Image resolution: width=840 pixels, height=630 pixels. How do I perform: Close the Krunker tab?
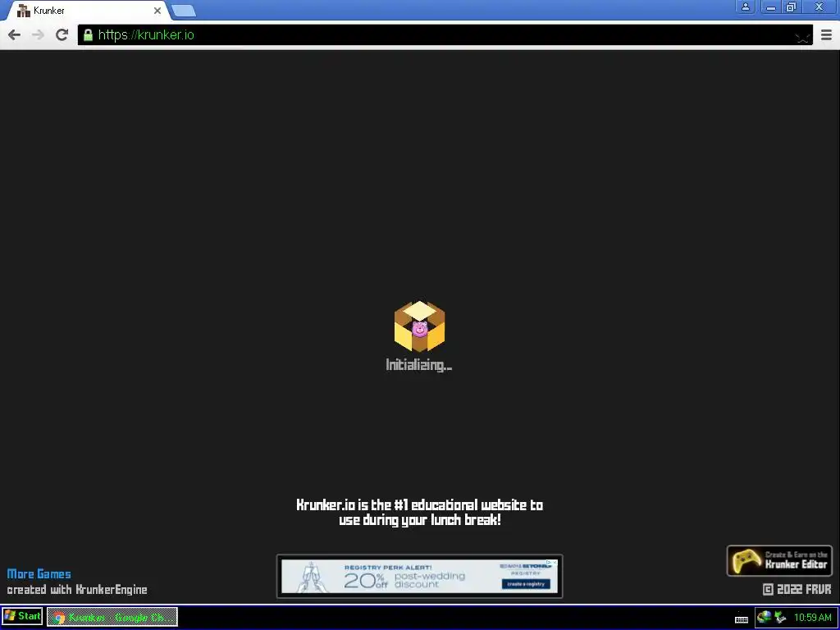click(x=157, y=10)
